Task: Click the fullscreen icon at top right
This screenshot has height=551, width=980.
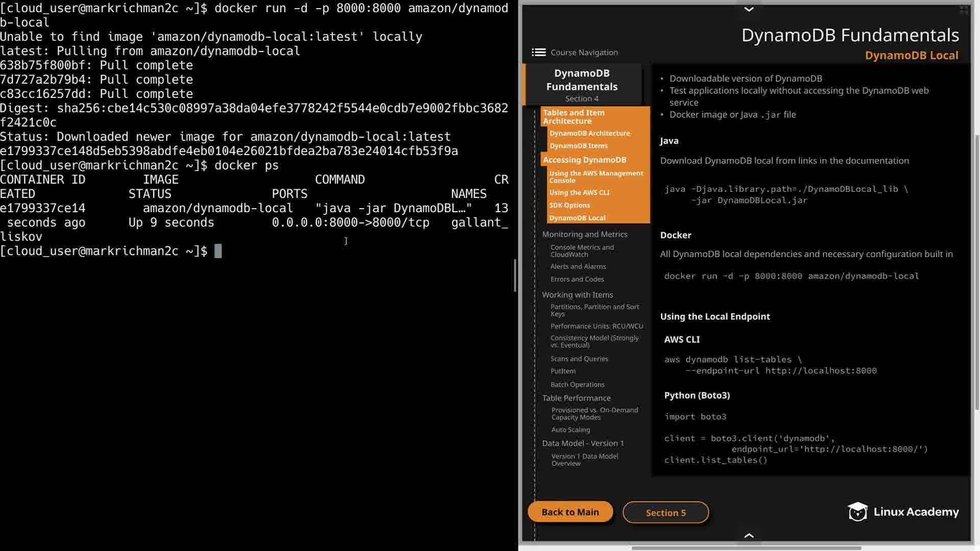Action: [964, 10]
